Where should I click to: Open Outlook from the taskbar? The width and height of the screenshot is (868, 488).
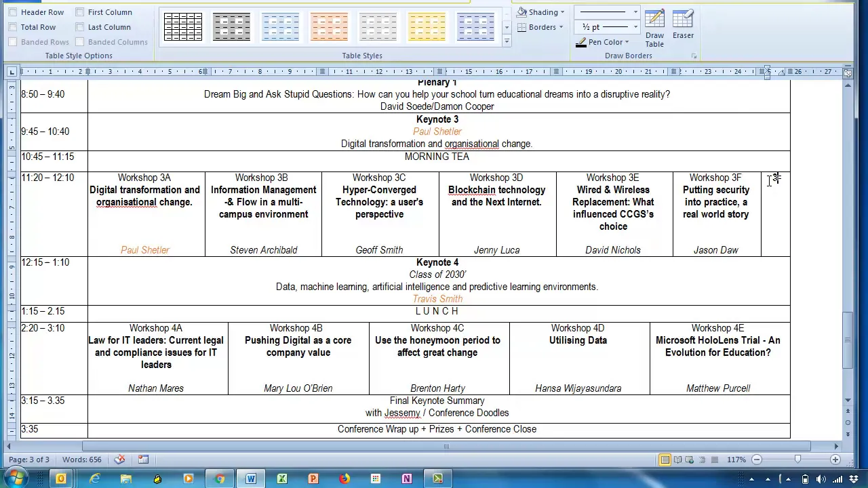coord(60,479)
